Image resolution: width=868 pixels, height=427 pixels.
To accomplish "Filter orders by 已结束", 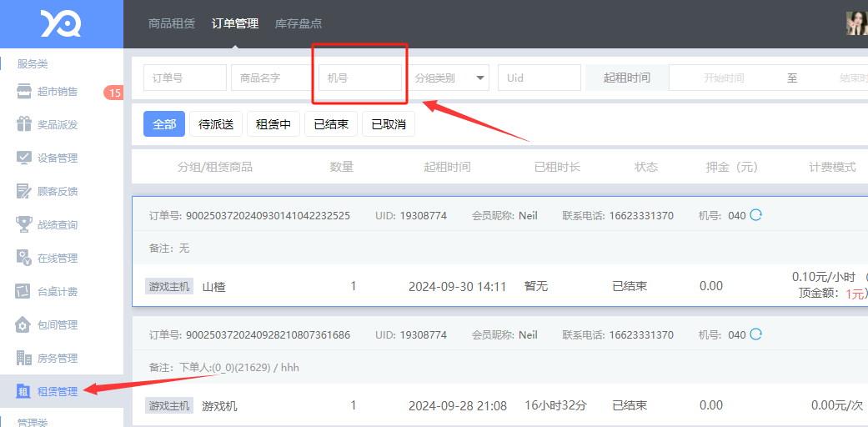I will [x=331, y=124].
